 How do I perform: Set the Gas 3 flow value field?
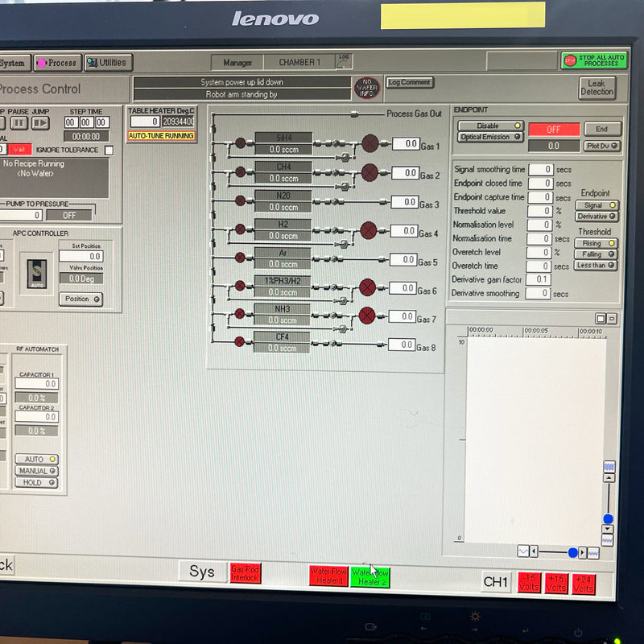(x=405, y=202)
